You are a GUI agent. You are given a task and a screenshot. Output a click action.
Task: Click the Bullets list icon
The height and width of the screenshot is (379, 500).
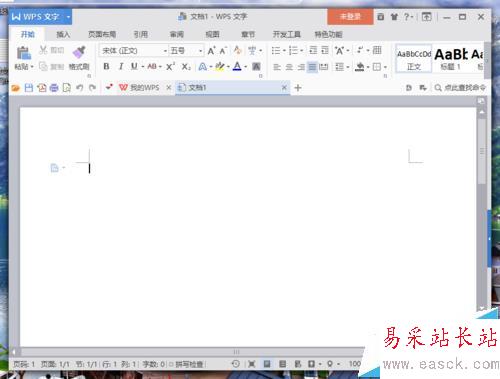[x=276, y=50]
